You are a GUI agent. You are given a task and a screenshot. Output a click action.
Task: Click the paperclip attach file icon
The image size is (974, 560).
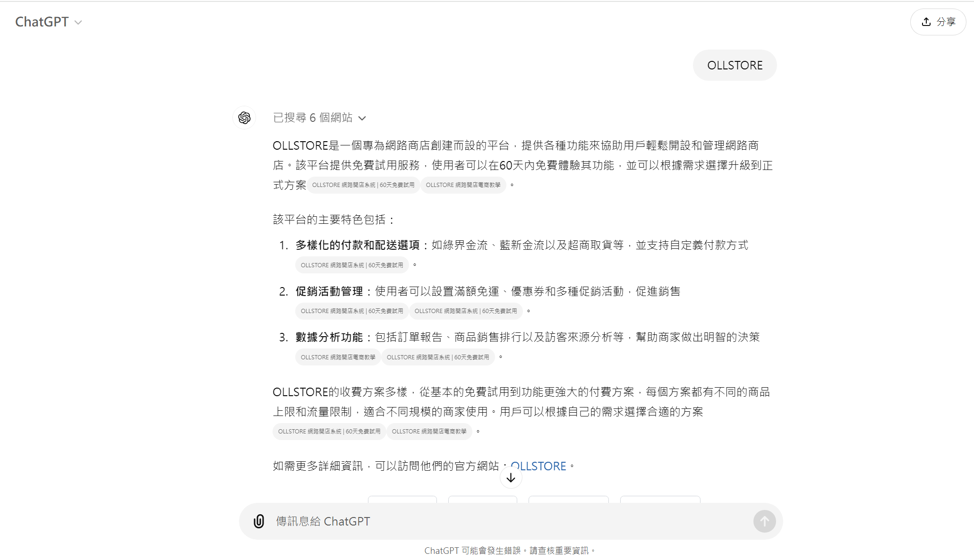click(259, 521)
